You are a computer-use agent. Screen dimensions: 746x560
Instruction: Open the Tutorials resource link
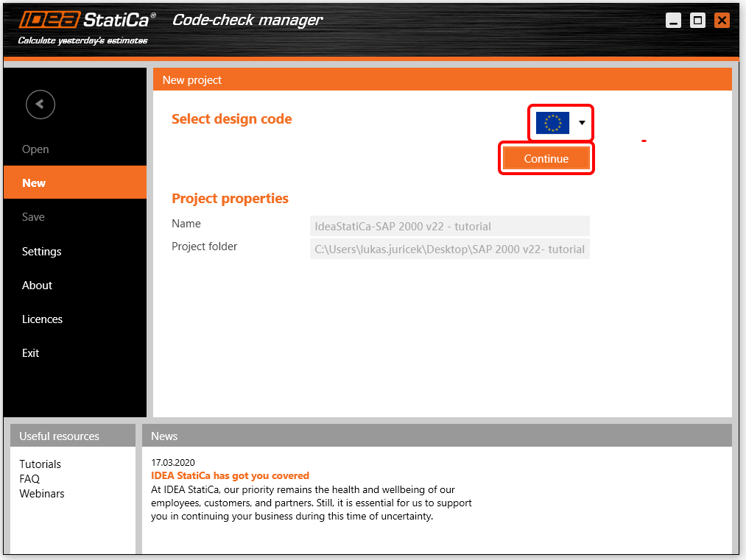(40, 464)
